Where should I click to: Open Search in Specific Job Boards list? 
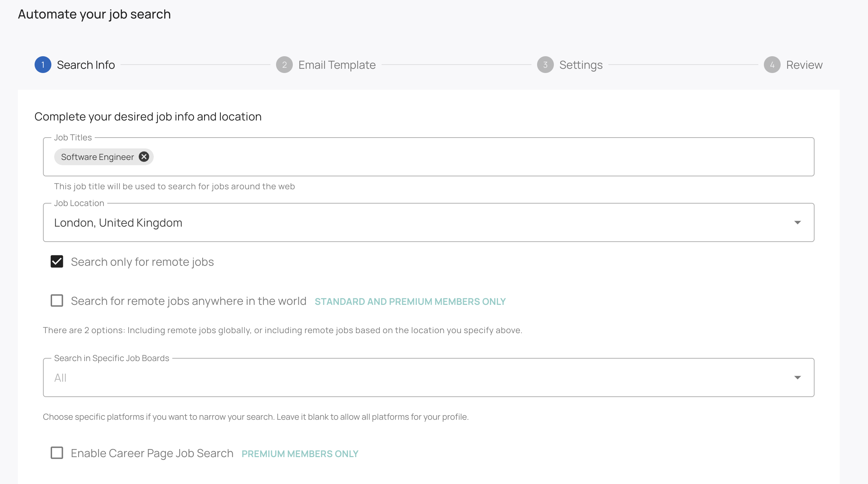419,377
